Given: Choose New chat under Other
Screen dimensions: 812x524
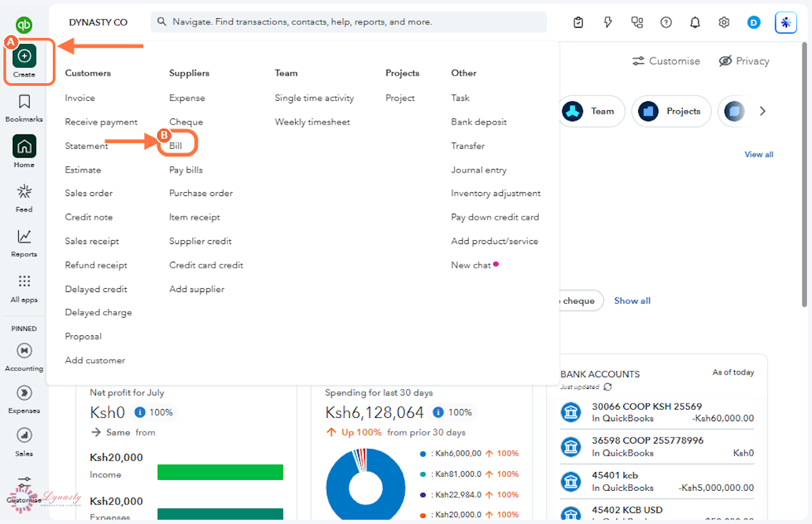Looking at the screenshot, I should 471,265.
